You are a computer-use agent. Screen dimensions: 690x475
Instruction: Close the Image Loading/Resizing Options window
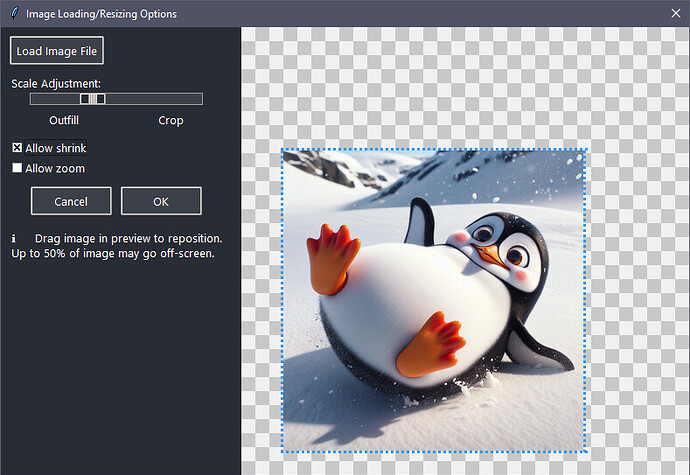pyautogui.click(x=676, y=14)
